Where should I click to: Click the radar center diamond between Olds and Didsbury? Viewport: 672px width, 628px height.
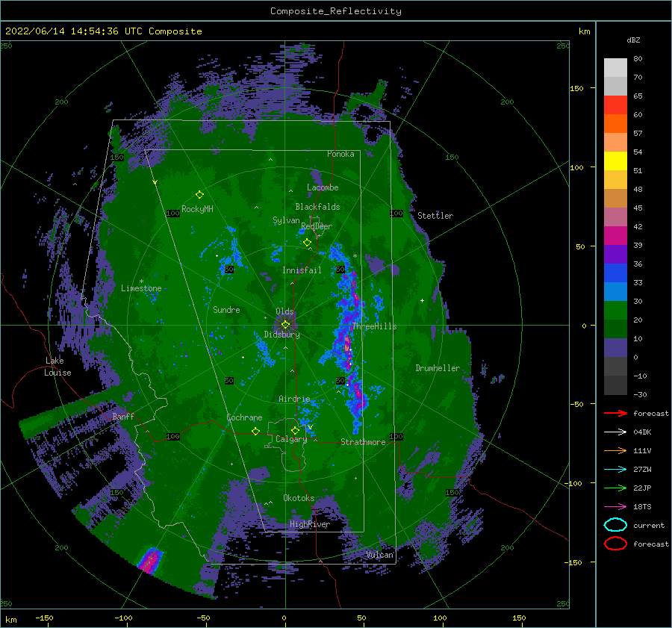(x=285, y=325)
